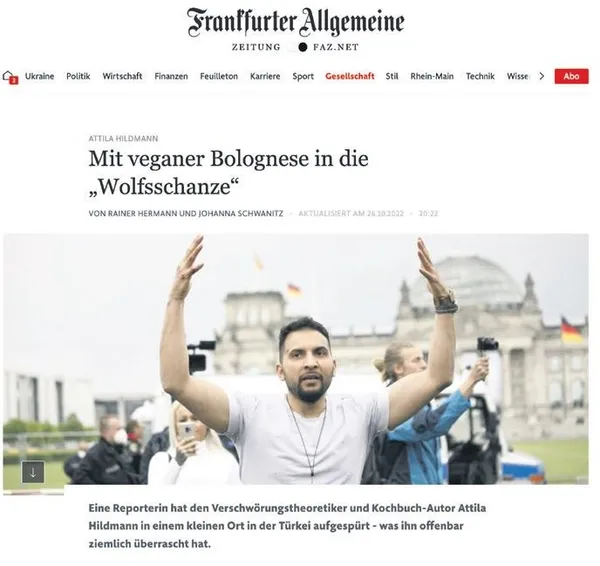
Task: Go to the Politik section
Action: (x=78, y=76)
